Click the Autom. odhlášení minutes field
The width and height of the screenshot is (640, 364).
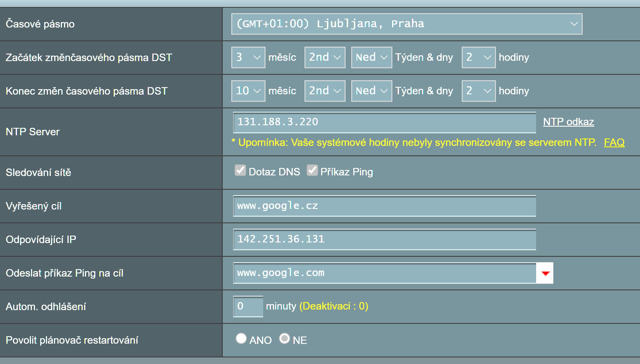[248, 306]
